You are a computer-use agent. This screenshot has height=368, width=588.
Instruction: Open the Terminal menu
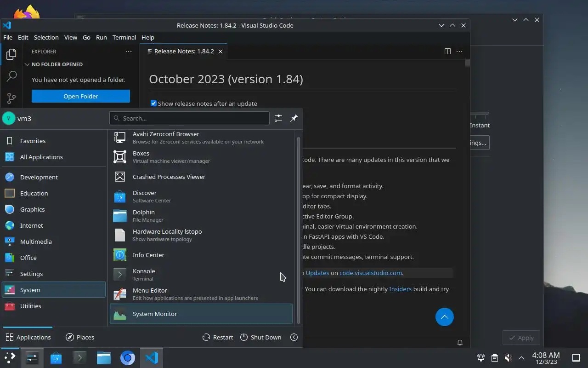pyautogui.click(x=124, y=37)
